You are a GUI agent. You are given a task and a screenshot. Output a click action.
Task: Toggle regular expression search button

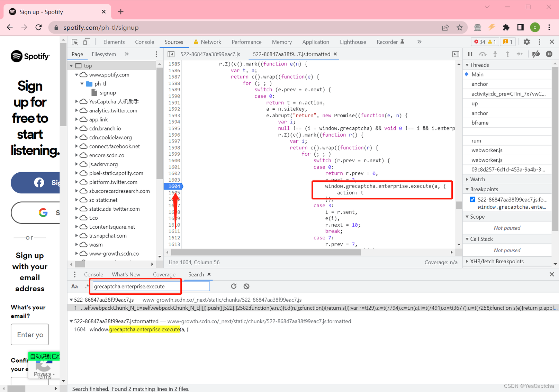click(x=87, y=286)
